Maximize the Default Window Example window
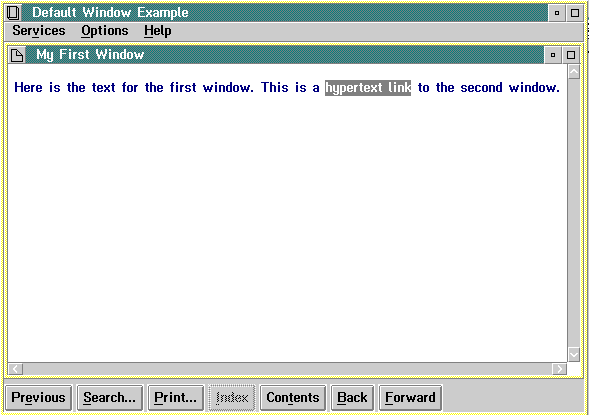The width and height of the screenshot is (589, 415). (x=575, y=13)
